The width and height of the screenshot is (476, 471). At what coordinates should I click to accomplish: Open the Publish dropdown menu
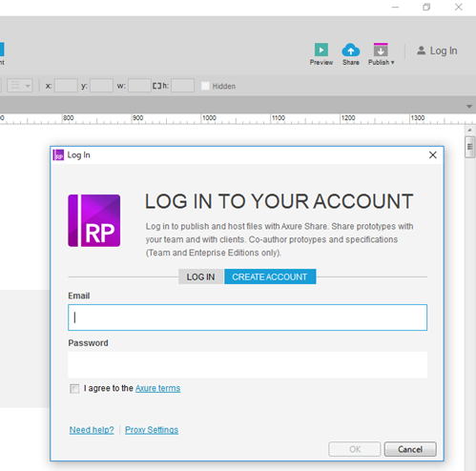(x=381, y=54)
